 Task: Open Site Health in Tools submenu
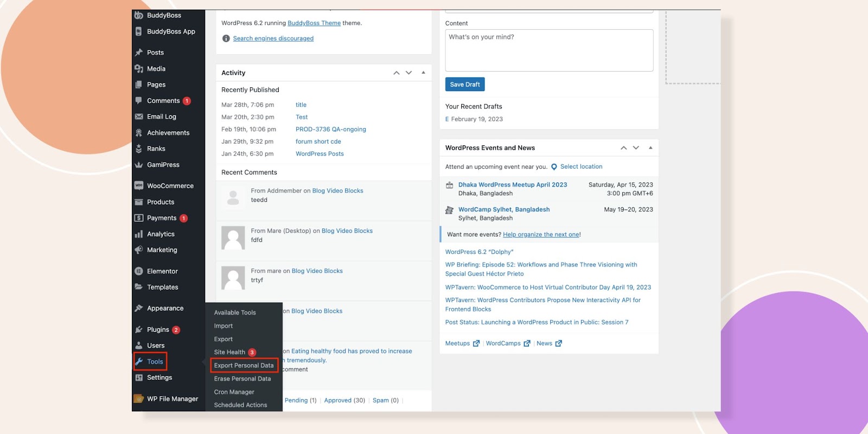click(229, 352)
